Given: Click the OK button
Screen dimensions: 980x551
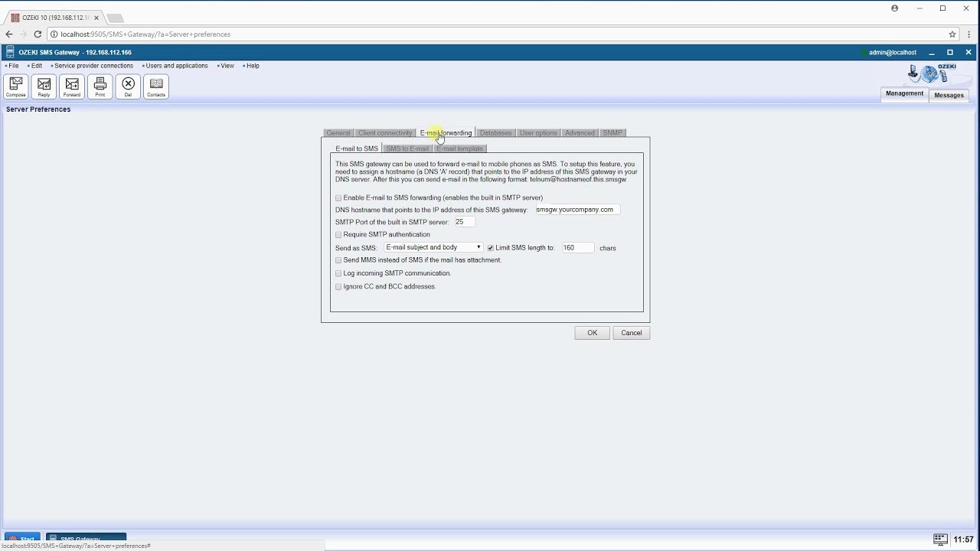Looking at the screenshot, I should click(x=592, y=333).
